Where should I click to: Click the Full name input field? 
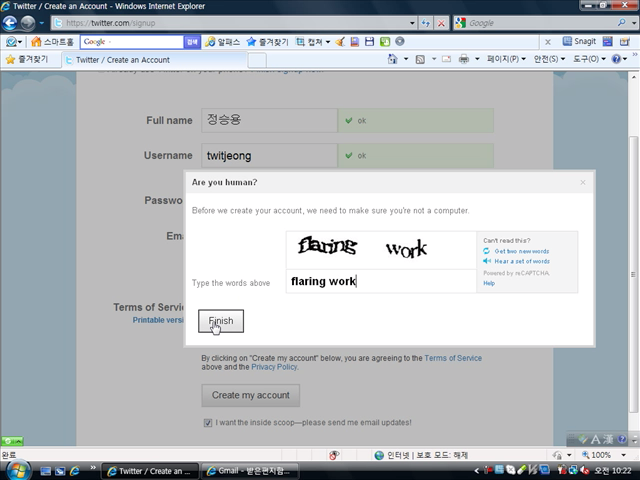pyautogui.click(x=269, y=120)
